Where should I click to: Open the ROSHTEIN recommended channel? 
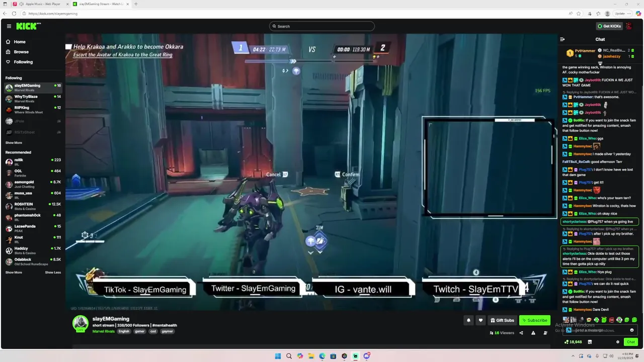point(33,206)
